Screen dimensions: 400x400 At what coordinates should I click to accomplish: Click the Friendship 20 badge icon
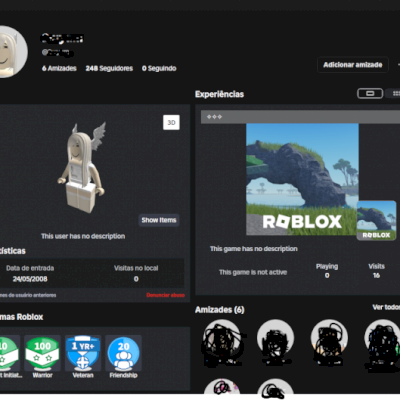(123, 353)
